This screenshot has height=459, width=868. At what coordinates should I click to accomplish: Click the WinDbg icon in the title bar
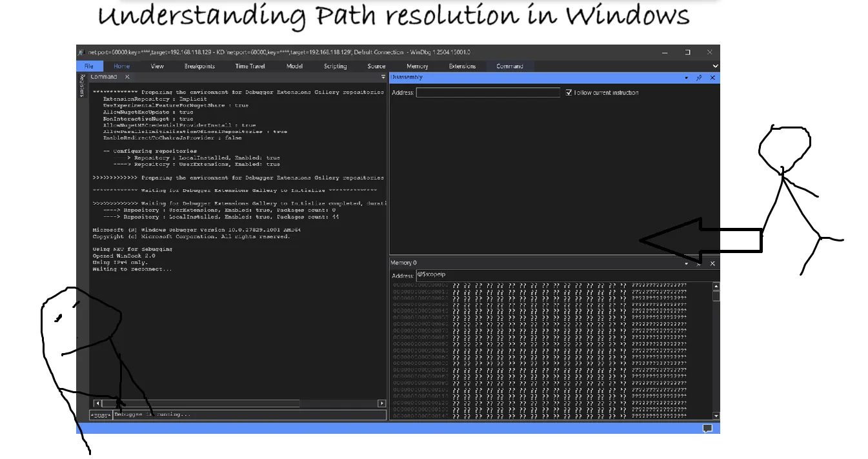[x=81, y=52]
